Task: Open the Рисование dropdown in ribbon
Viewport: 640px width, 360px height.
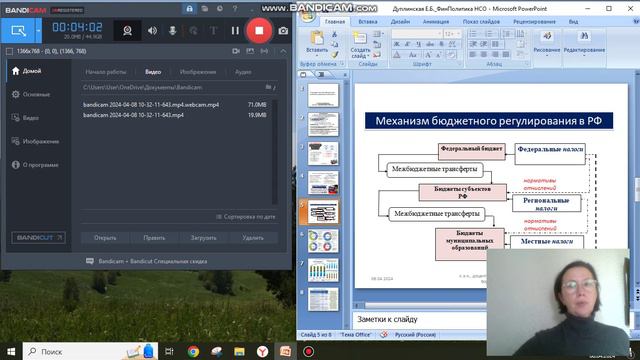Action: [x=547, y=43]
